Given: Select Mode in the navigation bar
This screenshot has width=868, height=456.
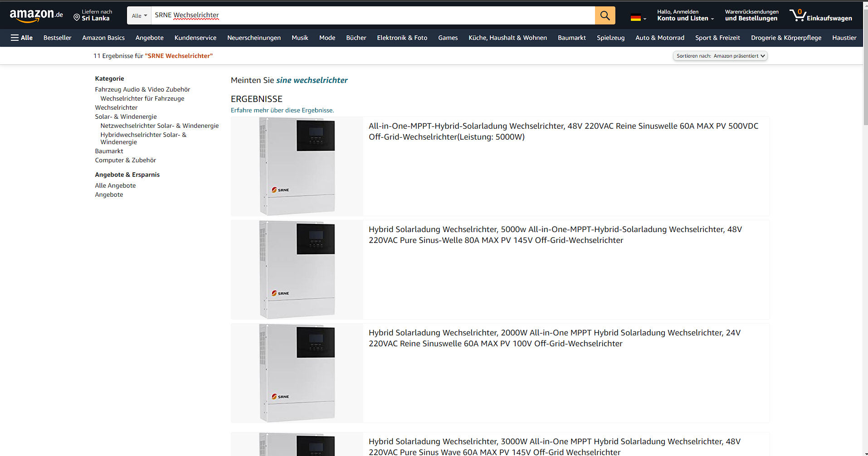Looking at the screenshot, I should (x=327, y=38).
